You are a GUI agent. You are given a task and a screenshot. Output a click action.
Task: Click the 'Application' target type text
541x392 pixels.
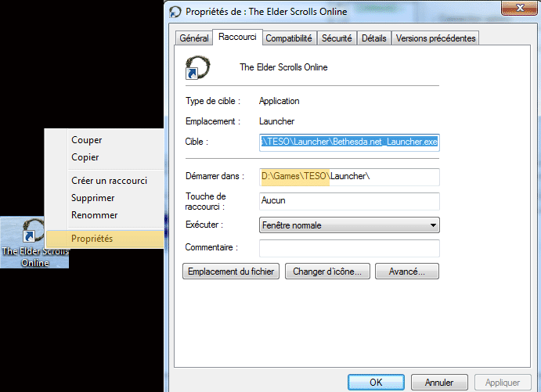coord(280,101)
